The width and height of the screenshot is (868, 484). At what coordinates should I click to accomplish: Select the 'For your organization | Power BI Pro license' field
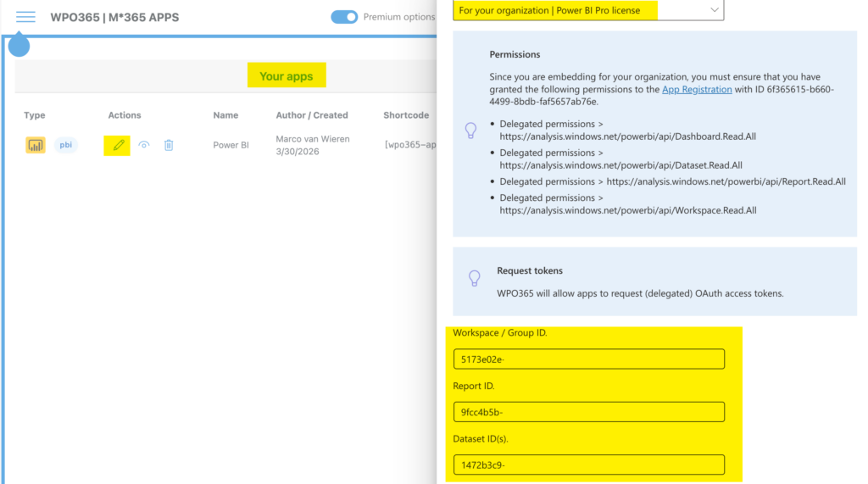(x=588, y=10)
